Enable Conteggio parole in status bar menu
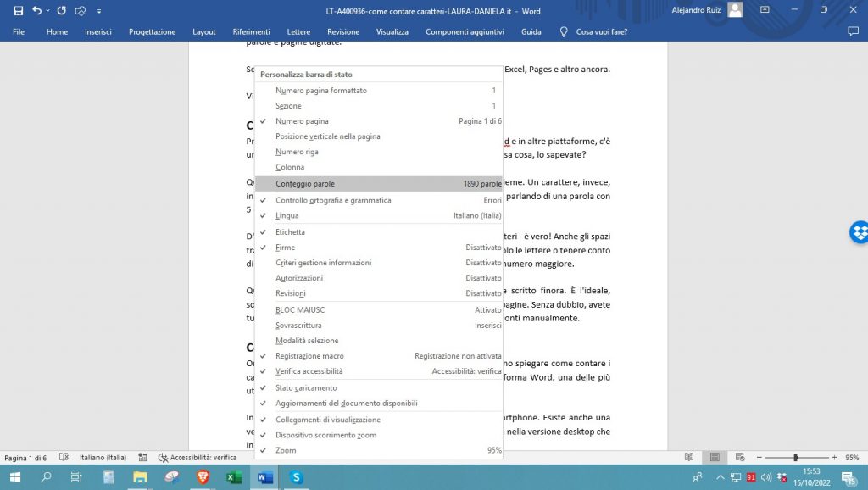Image resolution: width=868 pixels, height=490 pixels. (305, 183)
